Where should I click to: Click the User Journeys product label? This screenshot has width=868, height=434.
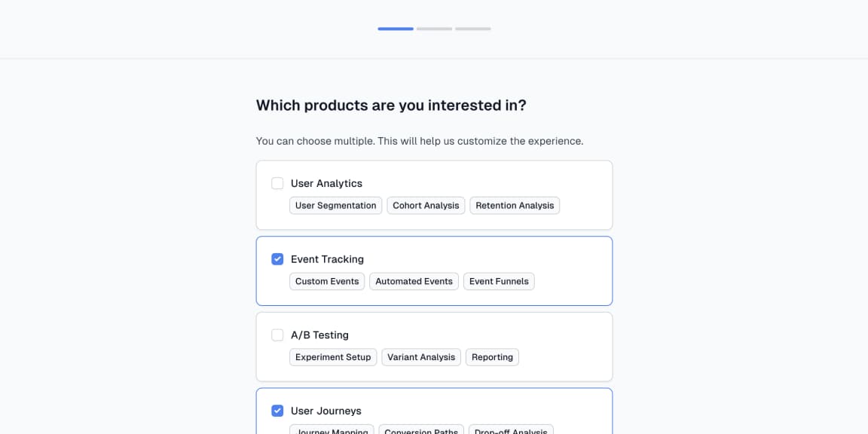[325, 411]
